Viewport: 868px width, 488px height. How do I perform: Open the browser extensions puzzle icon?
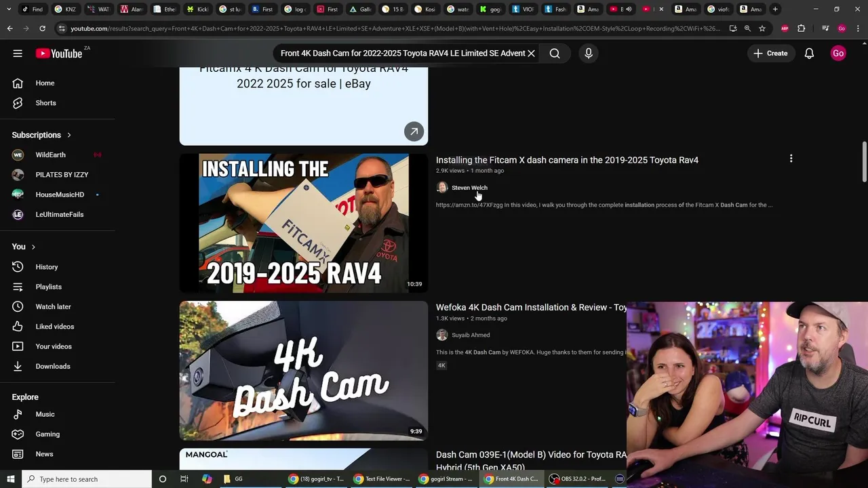801,28
